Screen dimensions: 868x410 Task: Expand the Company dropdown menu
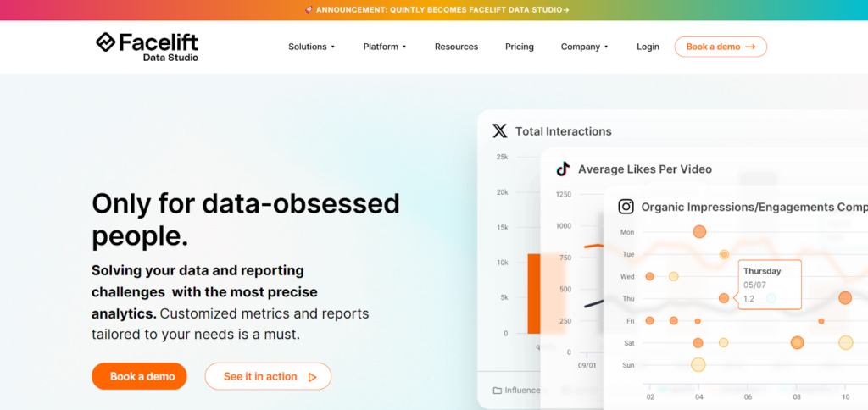(x=585, y=47)
